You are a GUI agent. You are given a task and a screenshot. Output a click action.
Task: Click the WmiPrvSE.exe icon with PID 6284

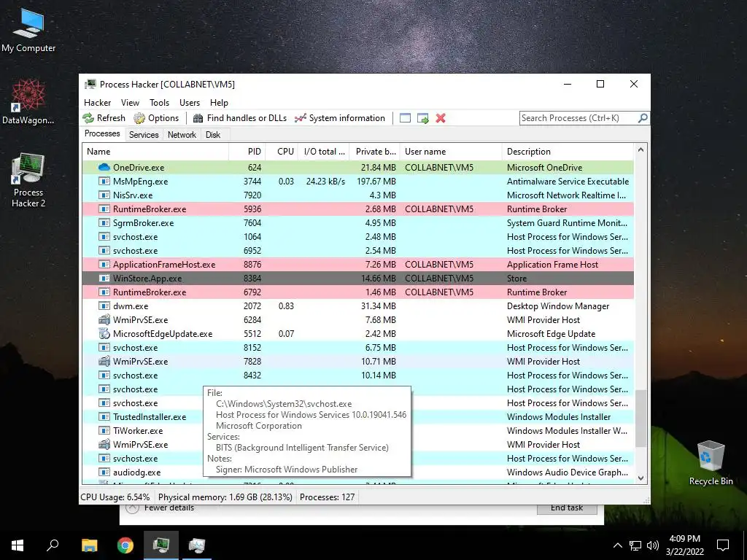pos(104,320)
